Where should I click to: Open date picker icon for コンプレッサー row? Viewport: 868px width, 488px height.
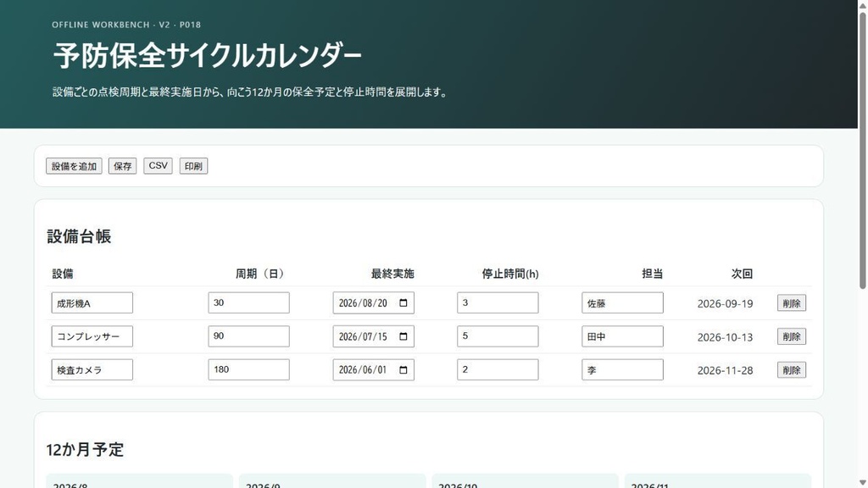point(403,336)
